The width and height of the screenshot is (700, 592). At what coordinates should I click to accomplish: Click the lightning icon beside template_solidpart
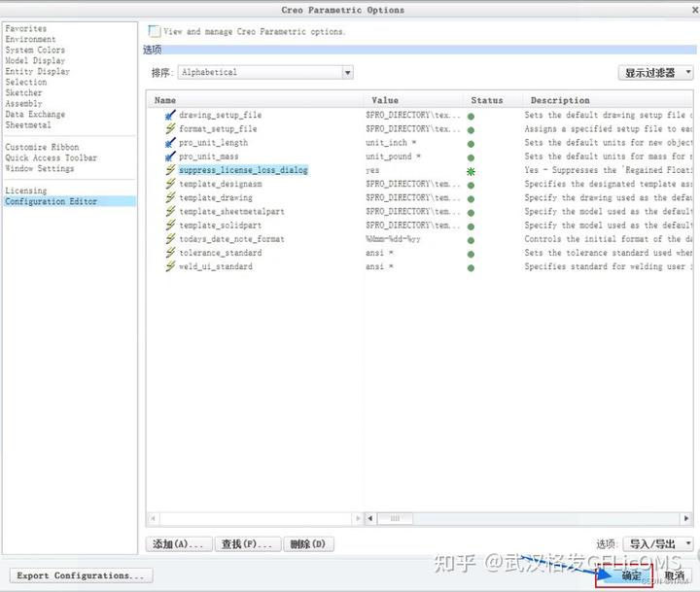click(x=170, y=226)
